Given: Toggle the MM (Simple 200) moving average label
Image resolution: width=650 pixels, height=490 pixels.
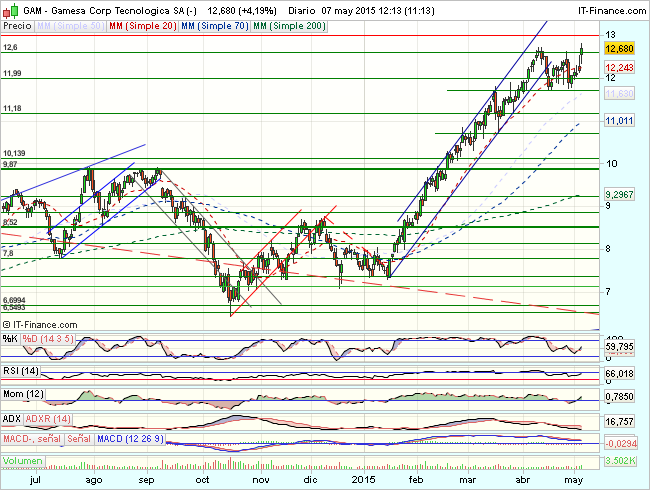Looking at the screenshot, I should 289,26.
